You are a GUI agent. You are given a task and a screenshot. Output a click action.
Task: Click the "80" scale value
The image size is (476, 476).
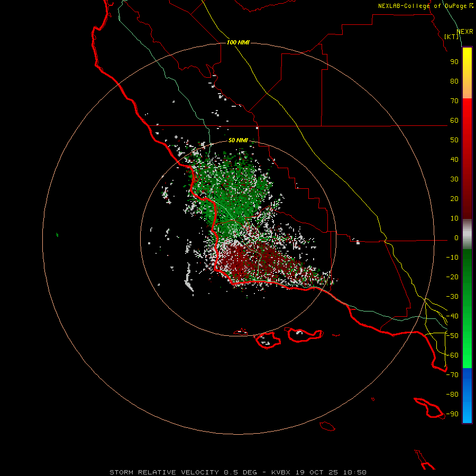pos(454,81)
